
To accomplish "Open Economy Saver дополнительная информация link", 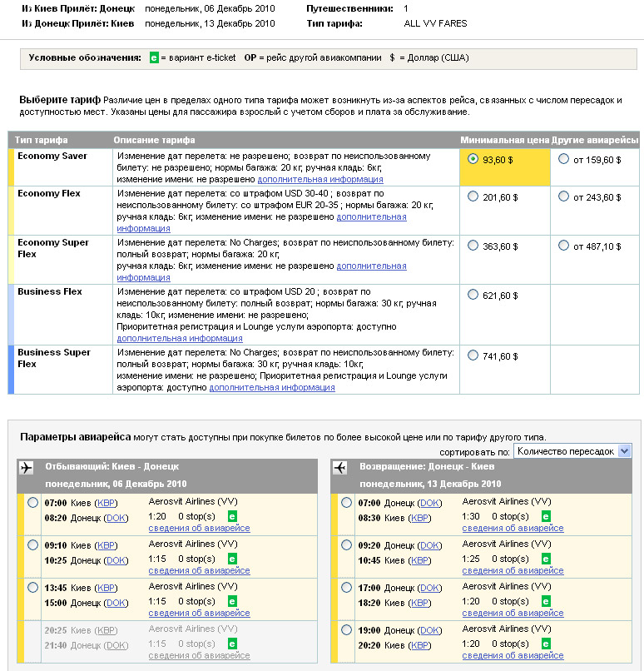I will [x=320, y=179].
